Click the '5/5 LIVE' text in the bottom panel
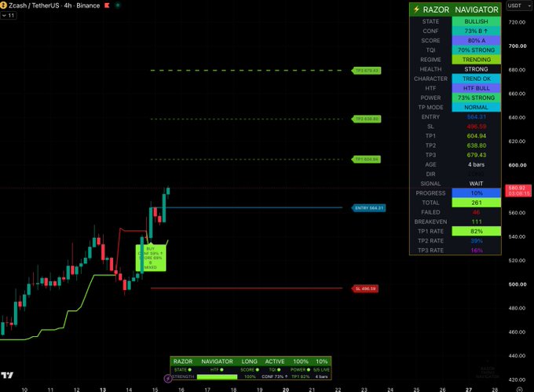The width and height of the screenshot is (534, 392). pos(321,369)
